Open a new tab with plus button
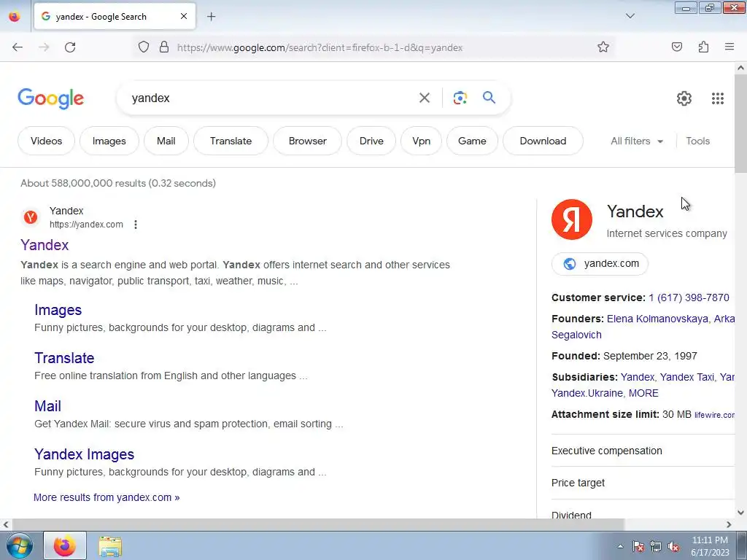747x560 pixels. tap(211, 17)
